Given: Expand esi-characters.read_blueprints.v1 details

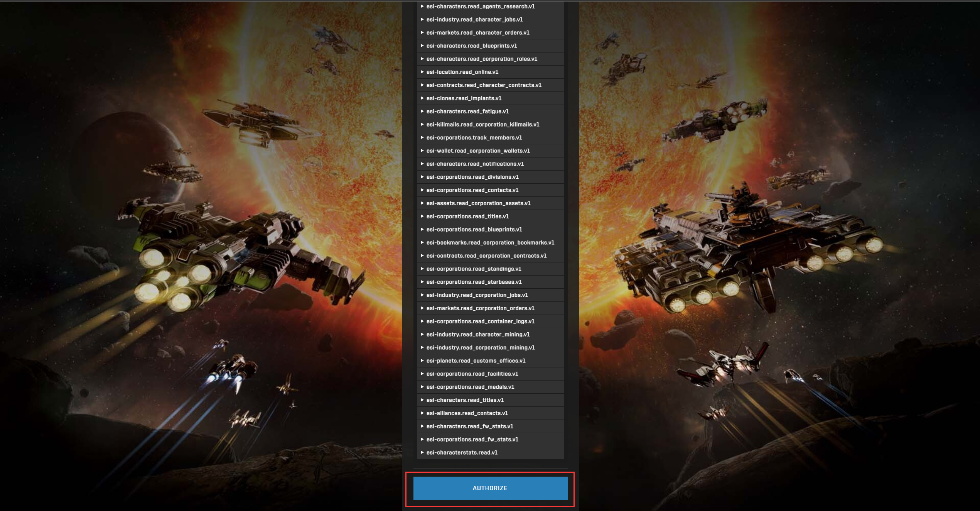Looking at the screenshot, I should click(x=471, y=46).
